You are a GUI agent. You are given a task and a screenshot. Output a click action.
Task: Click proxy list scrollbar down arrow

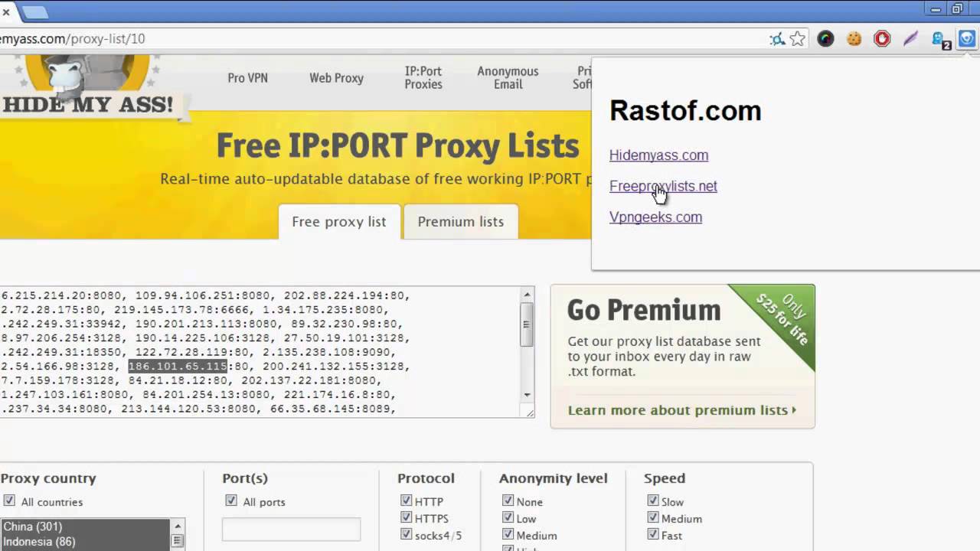(x=527, y=395)
